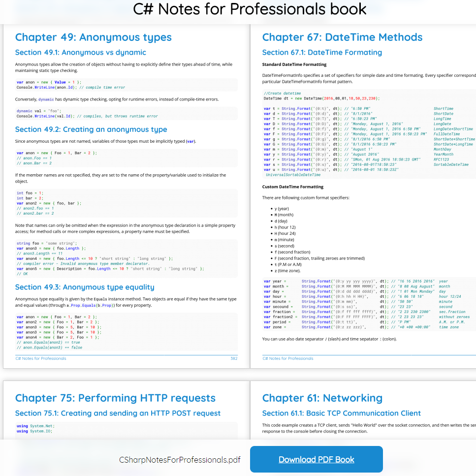Open Chapter 67: DateTime Methods heading

(x=342, y=37)
